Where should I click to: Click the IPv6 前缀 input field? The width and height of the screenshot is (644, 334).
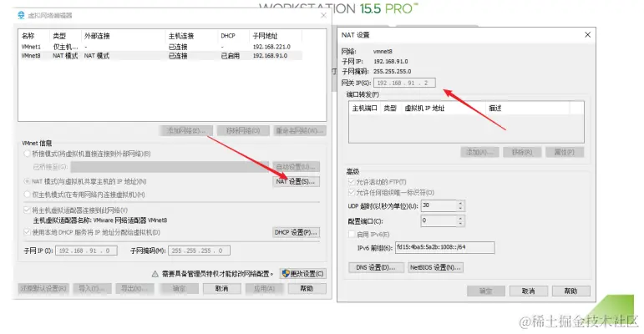click(445, 247)
